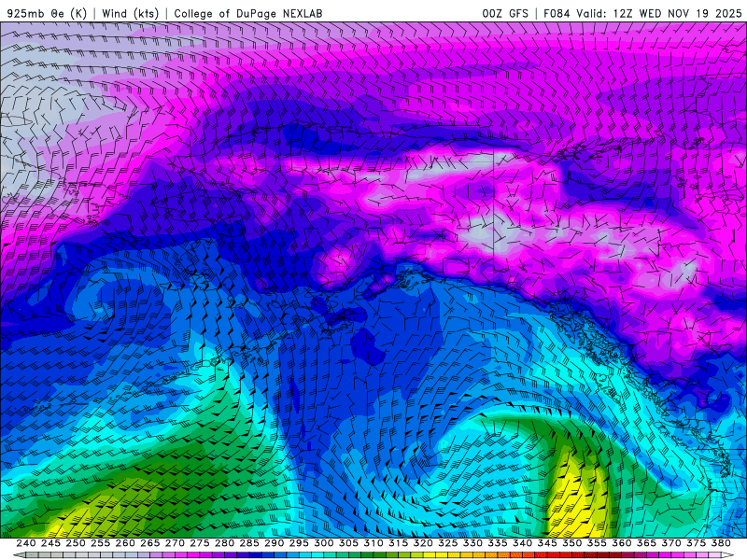
Task: Click the 340 value on the color scale
Action: pyautogui.click(x=522, y=543)
